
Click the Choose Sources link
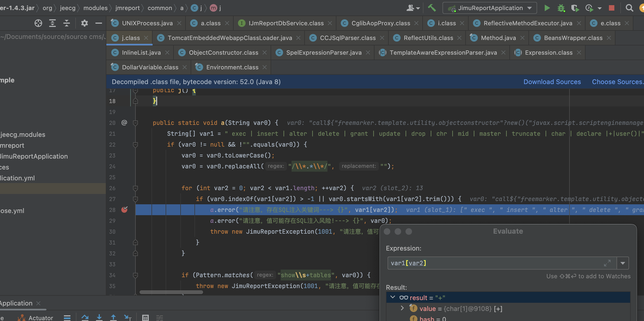[618, 82]
